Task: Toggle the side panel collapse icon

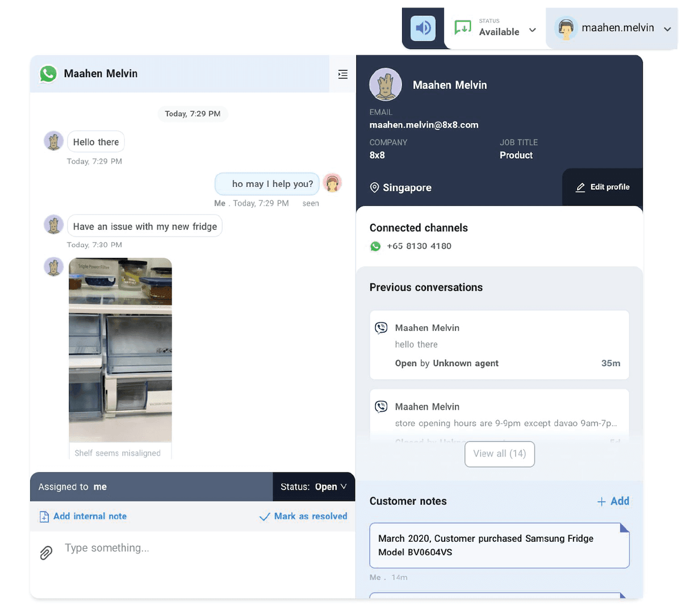Action: [342, 74]
